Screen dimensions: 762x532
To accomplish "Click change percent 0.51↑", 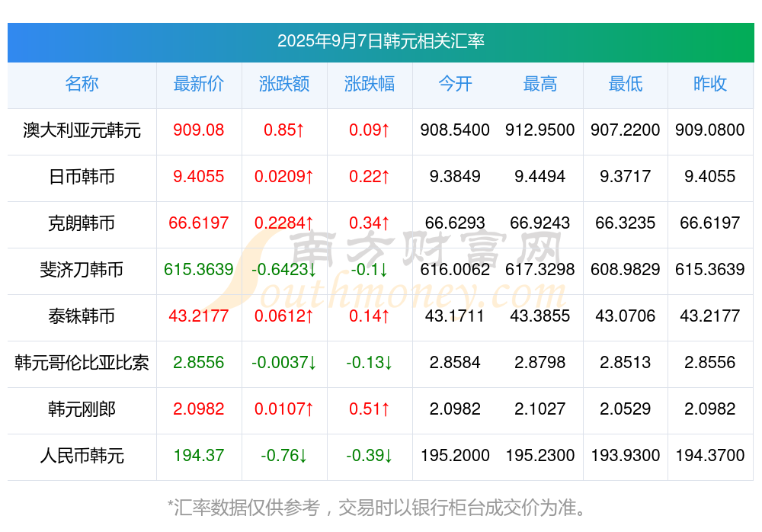I will click(x=370, y=409).
